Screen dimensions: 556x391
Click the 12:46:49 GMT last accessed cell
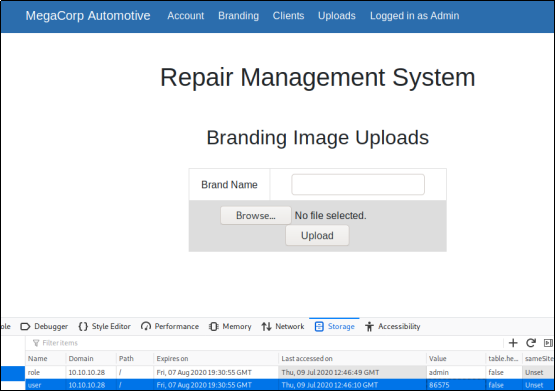coord(352,372)
